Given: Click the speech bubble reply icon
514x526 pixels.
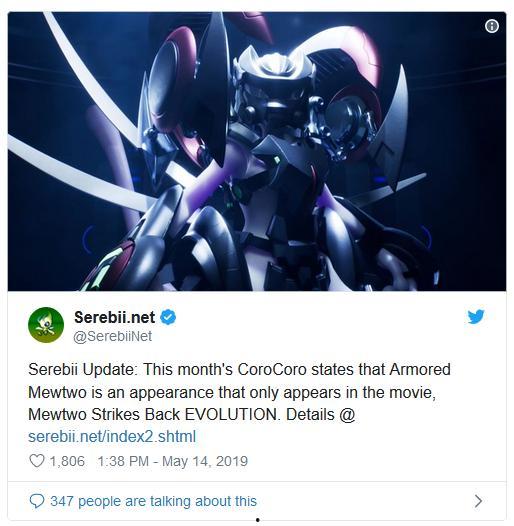Looking at the screenshot, I should tap(37, 501).
